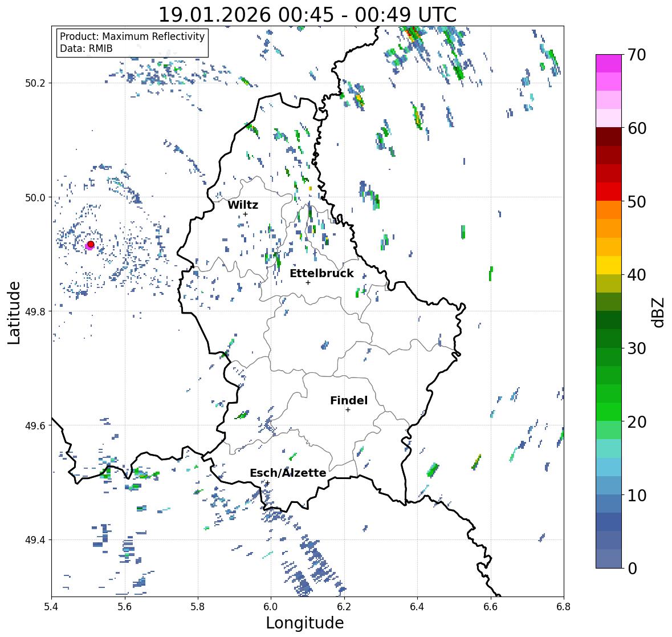
Task: Click the 5.4 longitude tick label
Action: coord(51,606)
